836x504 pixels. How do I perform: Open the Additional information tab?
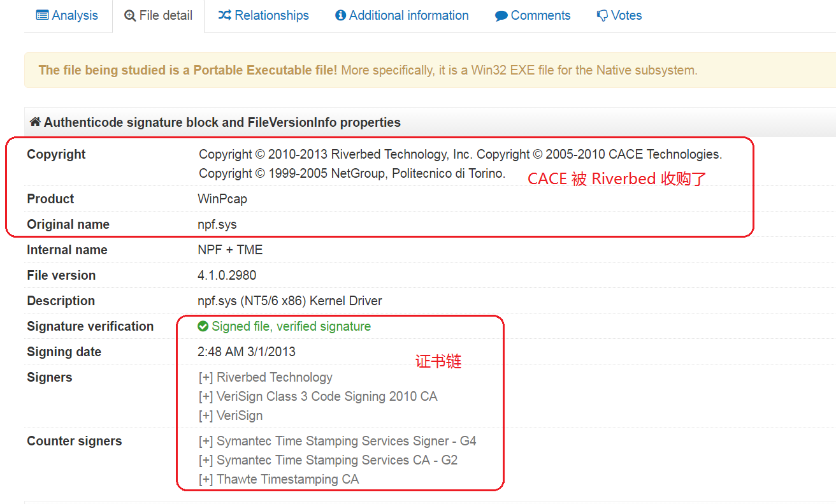tap(408, 15)
